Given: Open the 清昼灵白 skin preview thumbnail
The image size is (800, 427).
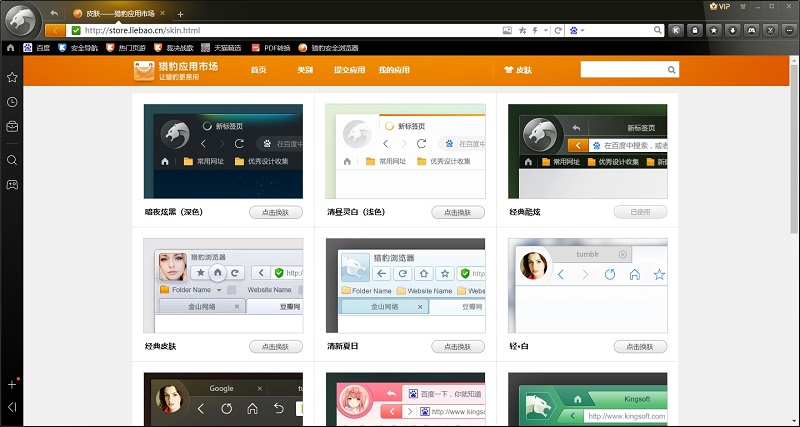Looking at the screenshot, I should 406,151.
